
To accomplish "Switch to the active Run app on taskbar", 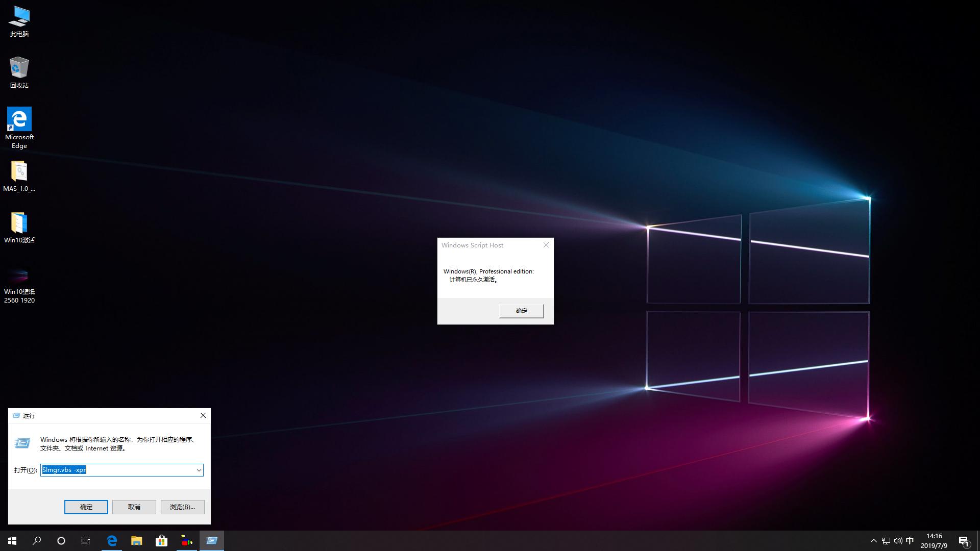I will [211, 540].
